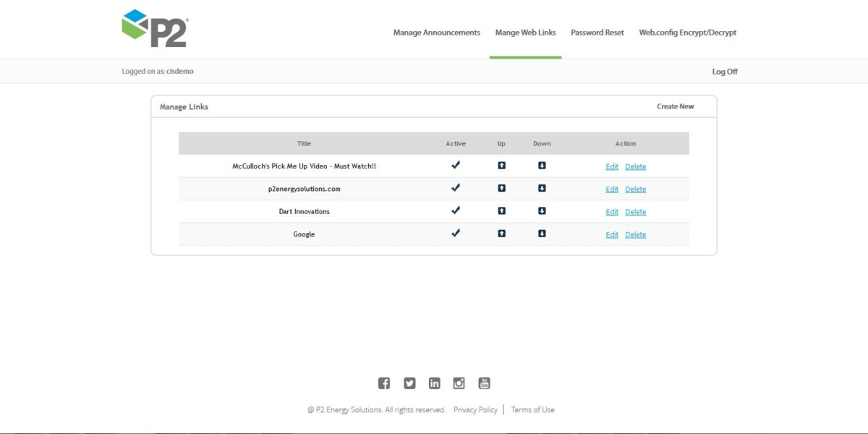Click the P2 logo
Viewport: 868px width, 434px height.
[154, 27]
